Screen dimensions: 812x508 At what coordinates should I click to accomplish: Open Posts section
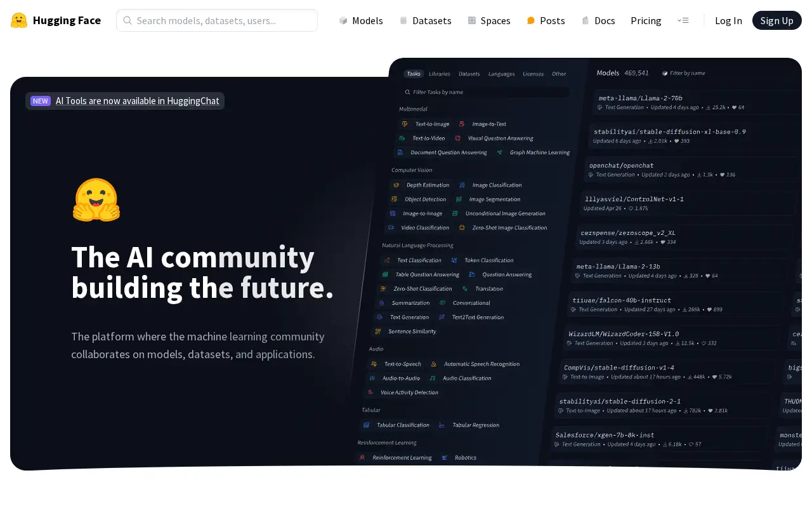[x=546, y=20]
